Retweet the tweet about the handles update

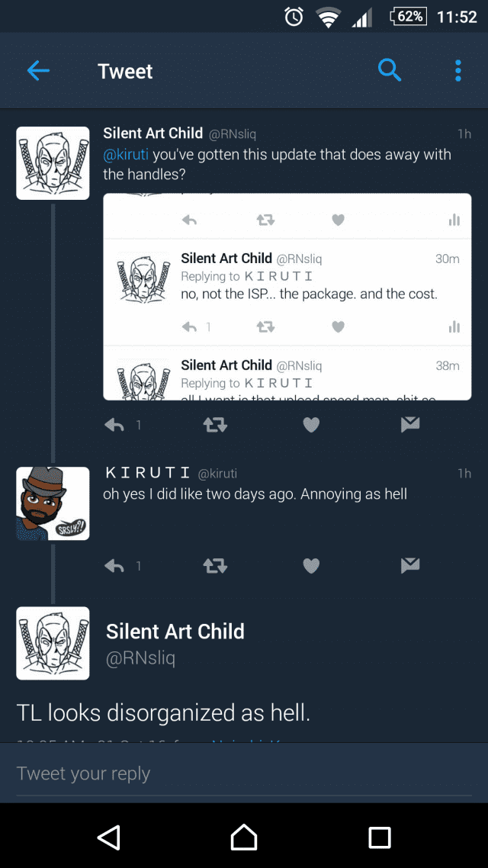[215, 425]
